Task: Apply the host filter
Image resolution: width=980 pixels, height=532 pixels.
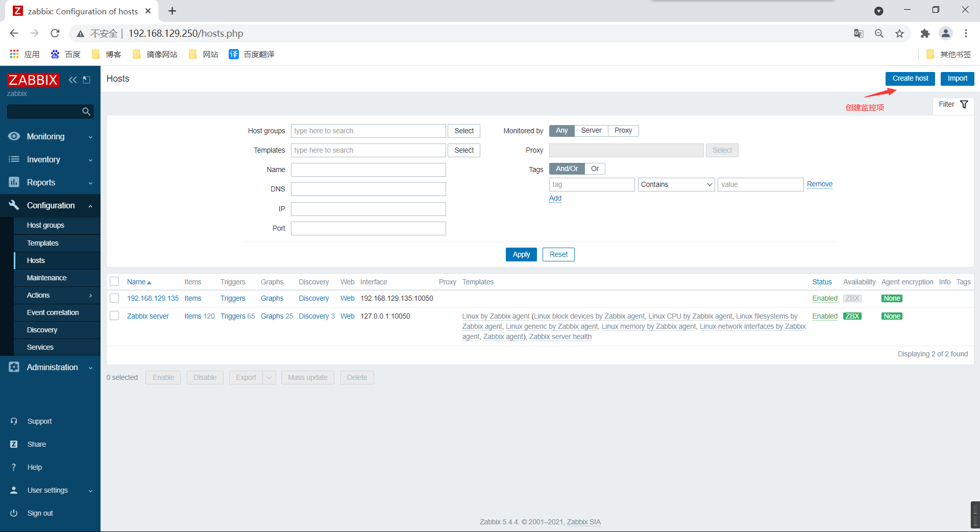Action: pyautogui.click(x=521, y=254)
